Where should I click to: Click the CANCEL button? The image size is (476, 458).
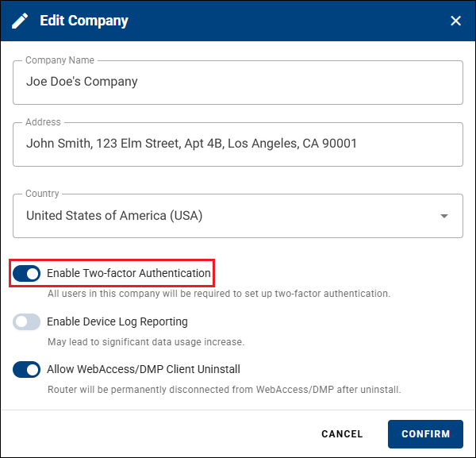point(342,434)
